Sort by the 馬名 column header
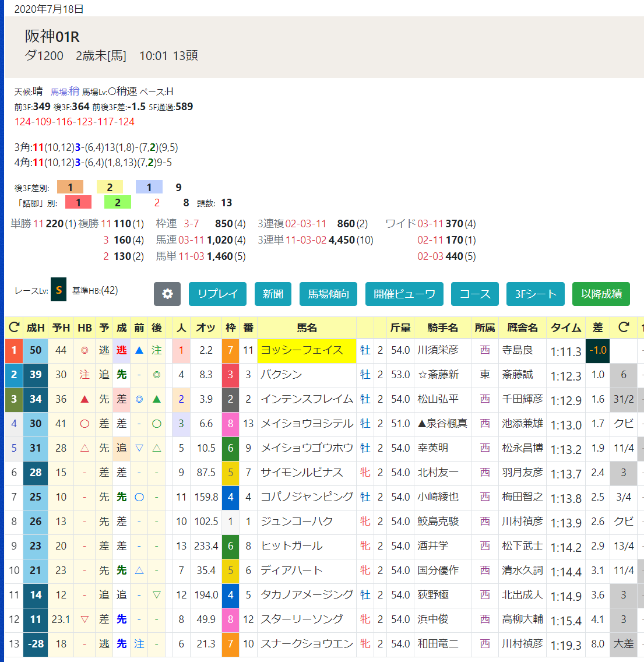The image size is (644, 662). point(307,328)
